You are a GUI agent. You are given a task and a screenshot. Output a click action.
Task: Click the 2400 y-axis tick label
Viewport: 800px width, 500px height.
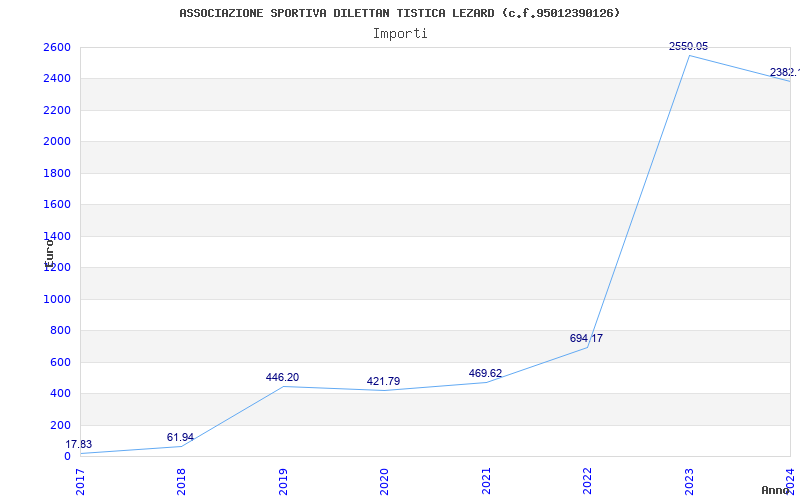click(x=57, y=79)
